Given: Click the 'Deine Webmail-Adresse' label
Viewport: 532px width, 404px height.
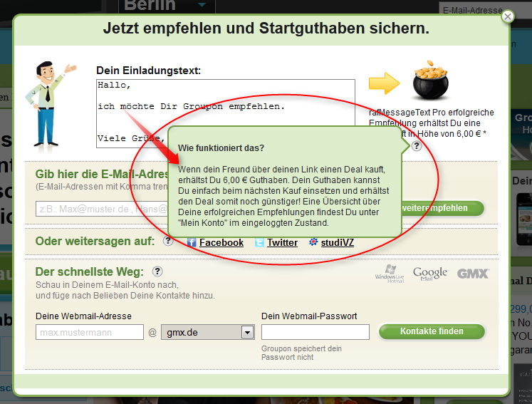Looking at the screenshot, I should tap(83, 316).
